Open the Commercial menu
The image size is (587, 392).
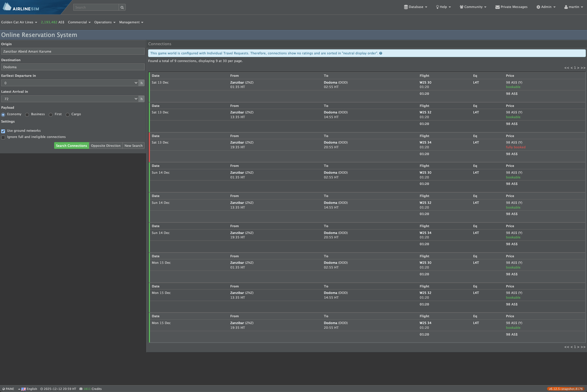79,22
